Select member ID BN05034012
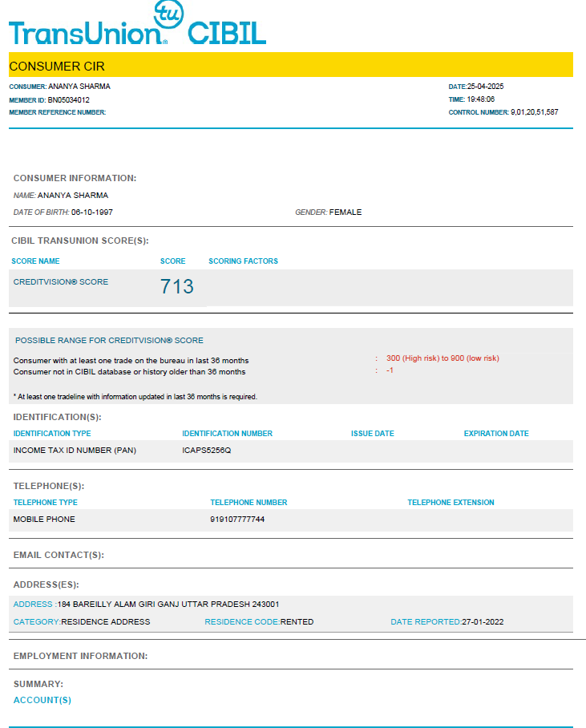Viewport: 586px width, 728px height. [69, 100]
